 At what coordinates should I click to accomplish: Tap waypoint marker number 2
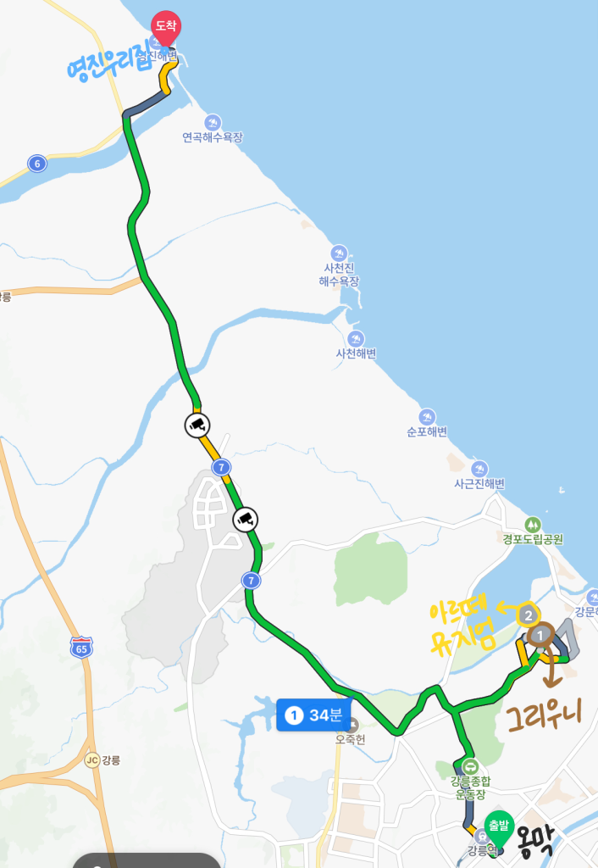(529, 615)
